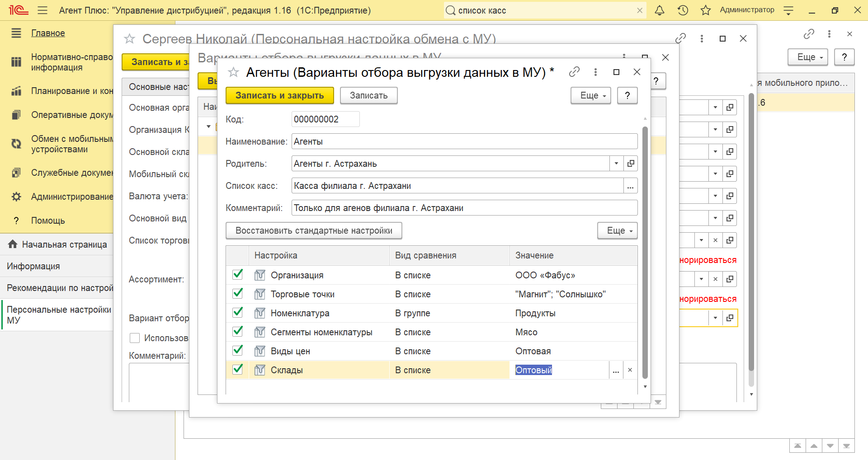This screenshot has width=868, height=460.
Task: Click Служебные документы sidebar icon
Action: [16, 173]
